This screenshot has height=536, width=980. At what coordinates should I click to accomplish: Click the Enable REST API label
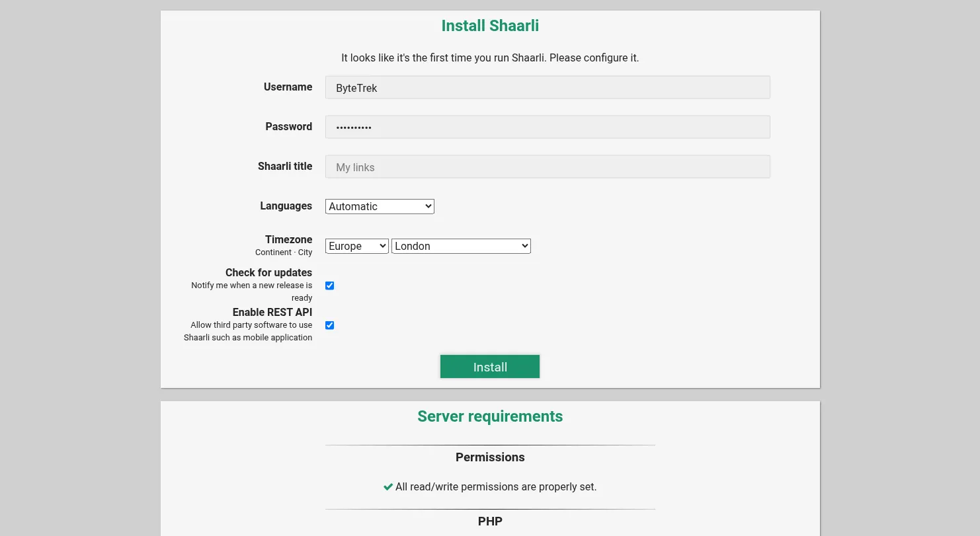272,312
